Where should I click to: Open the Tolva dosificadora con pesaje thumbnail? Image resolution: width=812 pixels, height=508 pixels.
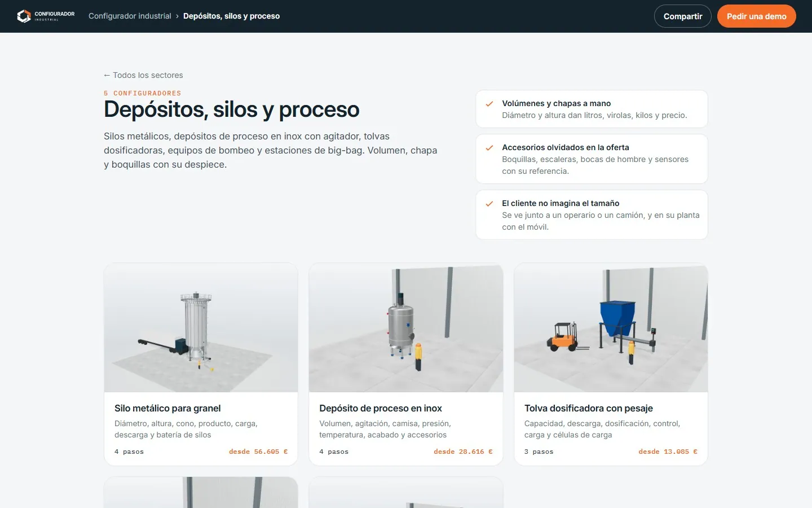[611, 327]
